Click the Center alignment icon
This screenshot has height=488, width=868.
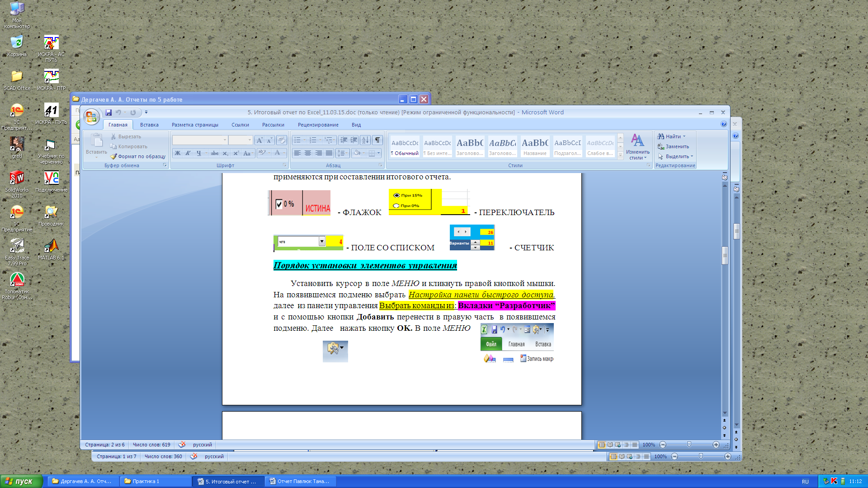(x=308, y=153)
